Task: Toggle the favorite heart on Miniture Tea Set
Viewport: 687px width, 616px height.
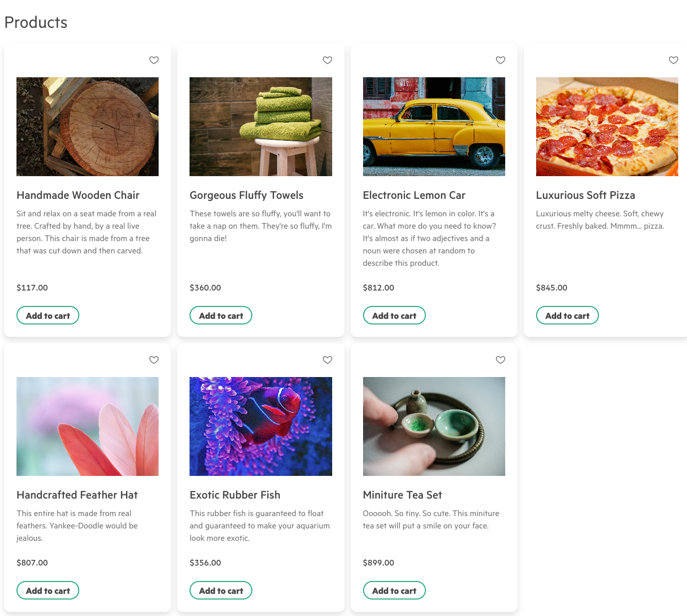Action: pos(501,360)
